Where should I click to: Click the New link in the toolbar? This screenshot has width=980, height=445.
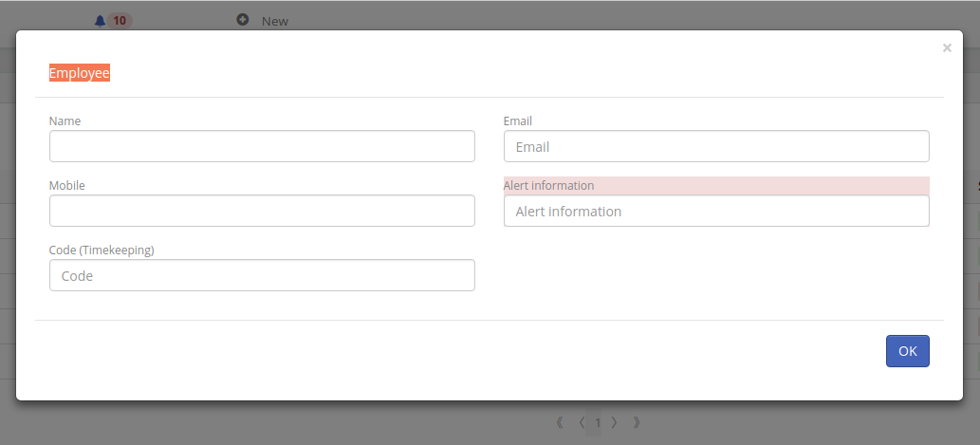(x=275, y=21)
